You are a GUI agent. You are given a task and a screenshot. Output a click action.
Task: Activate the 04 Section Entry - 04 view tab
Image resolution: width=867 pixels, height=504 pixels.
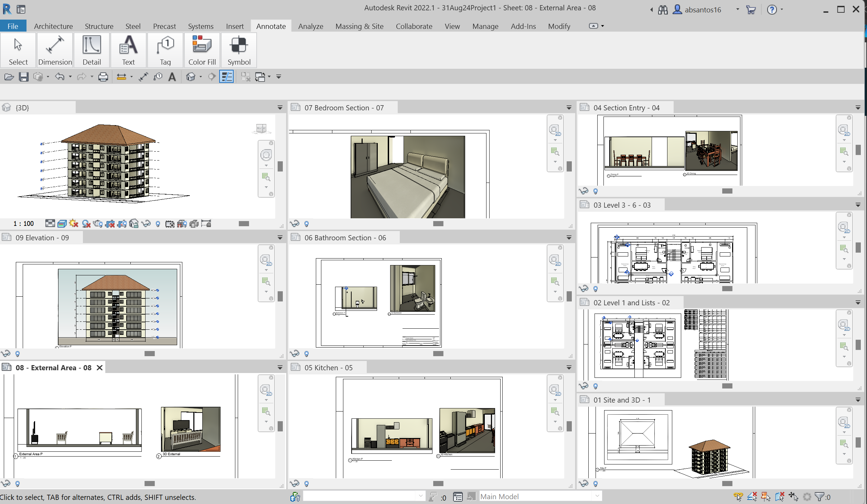point(625,108)
